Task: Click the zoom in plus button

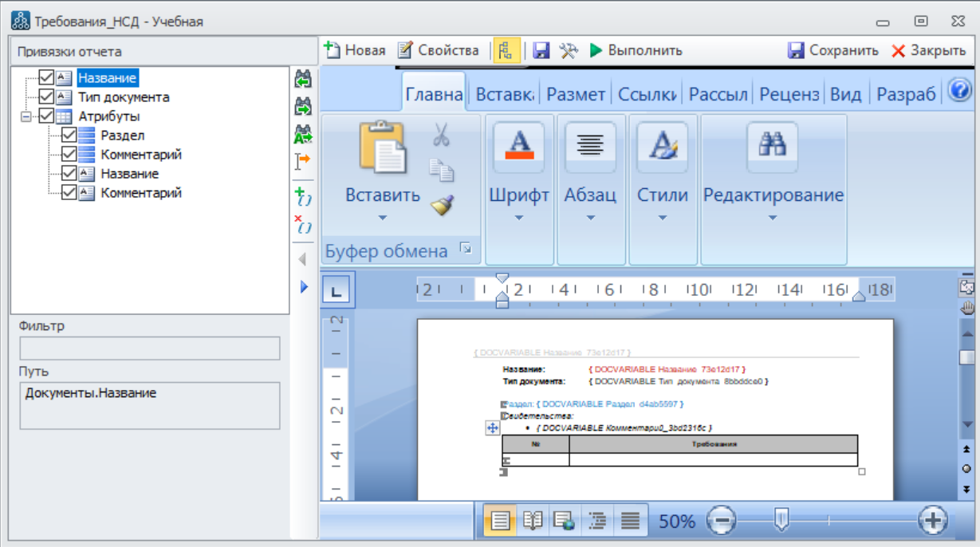Action: coord(932,521)
